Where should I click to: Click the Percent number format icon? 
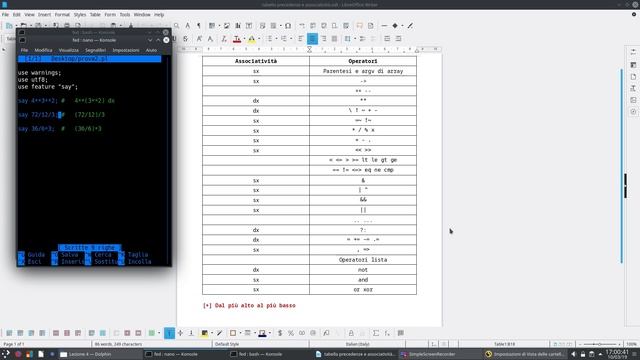pos(291,333)
